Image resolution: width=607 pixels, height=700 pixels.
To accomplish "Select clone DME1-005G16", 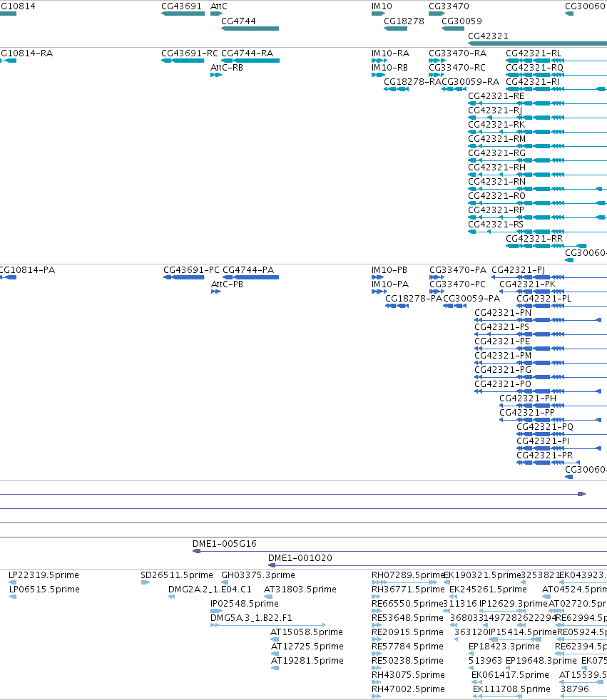I will tap(224, 544).
